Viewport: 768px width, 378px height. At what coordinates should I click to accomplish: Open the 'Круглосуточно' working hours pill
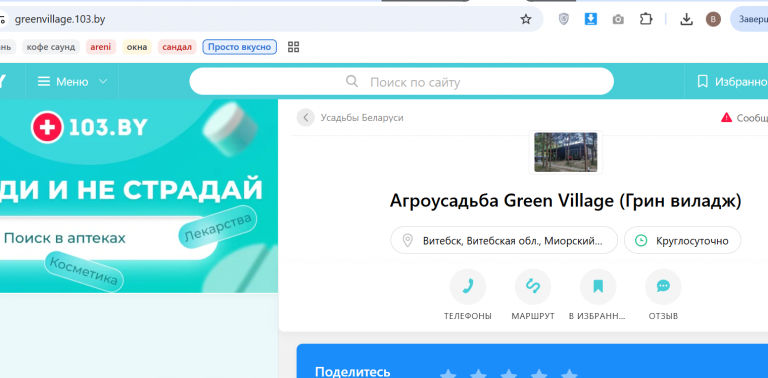[682, 240]
